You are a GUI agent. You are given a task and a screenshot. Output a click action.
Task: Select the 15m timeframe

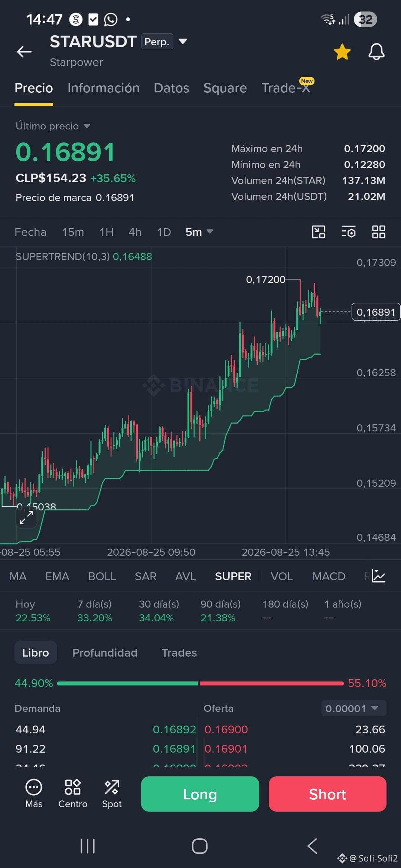(73, 232)
